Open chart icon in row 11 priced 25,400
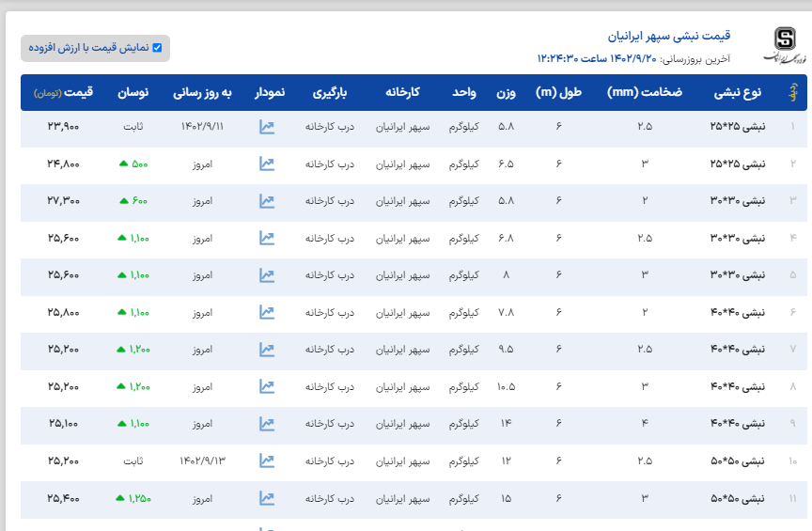 tap(267, 498)
